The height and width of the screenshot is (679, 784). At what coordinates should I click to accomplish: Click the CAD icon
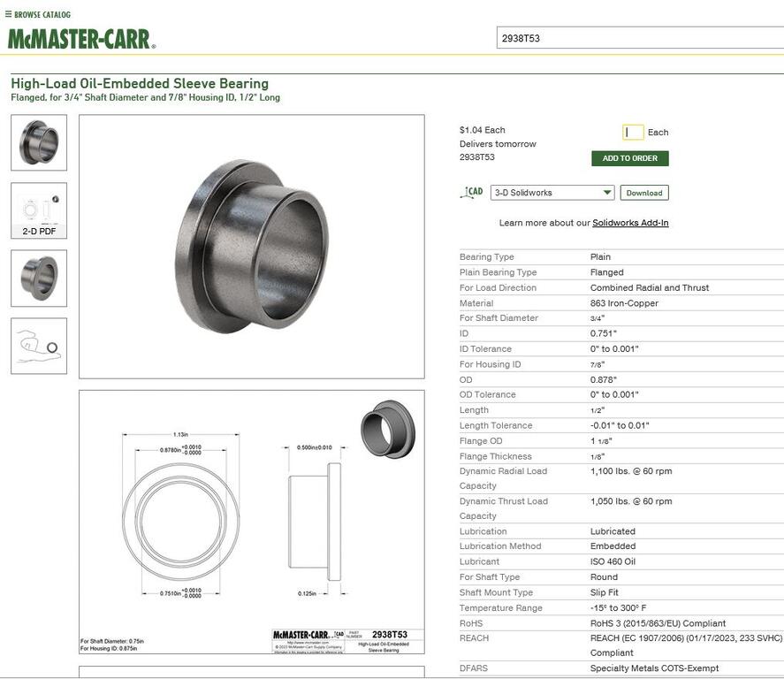pos(471,193)
